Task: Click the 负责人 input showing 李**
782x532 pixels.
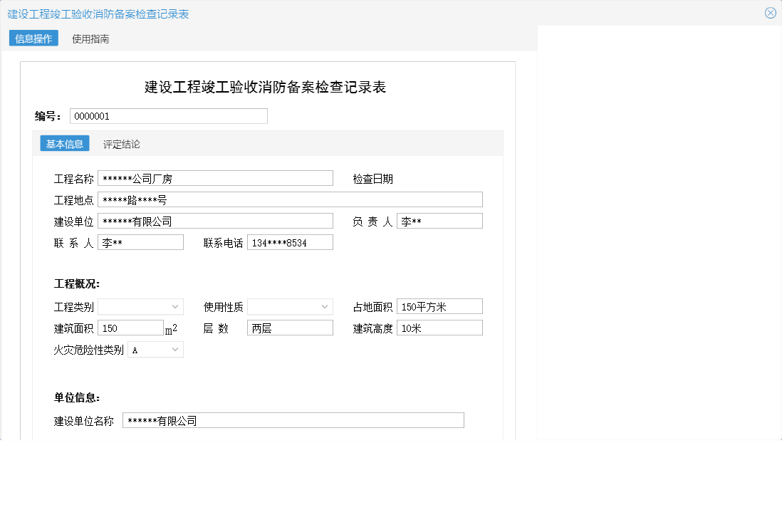Action: [x=439, y=220]
